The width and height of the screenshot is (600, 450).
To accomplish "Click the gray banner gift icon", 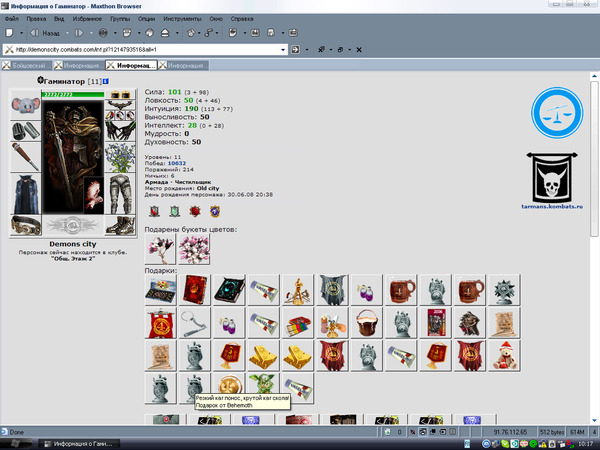I will click(x=332, y=290).
